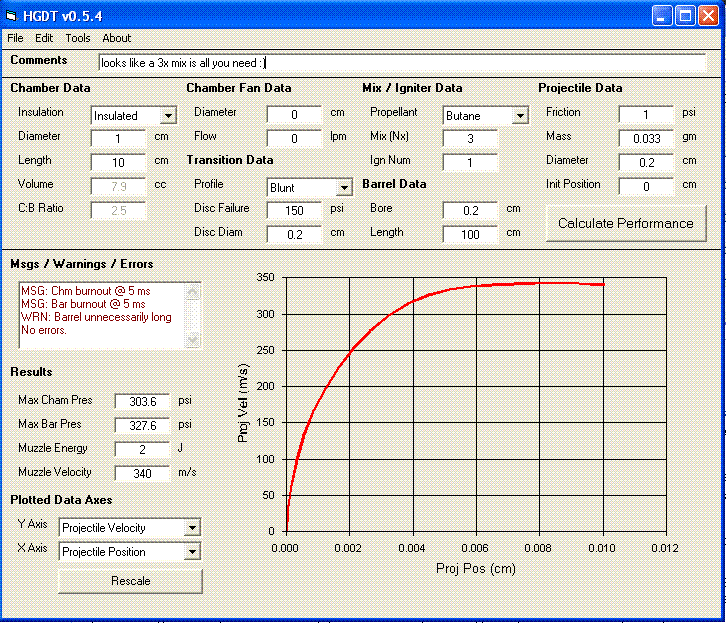Open the Edit menu

tap(44, 38)
